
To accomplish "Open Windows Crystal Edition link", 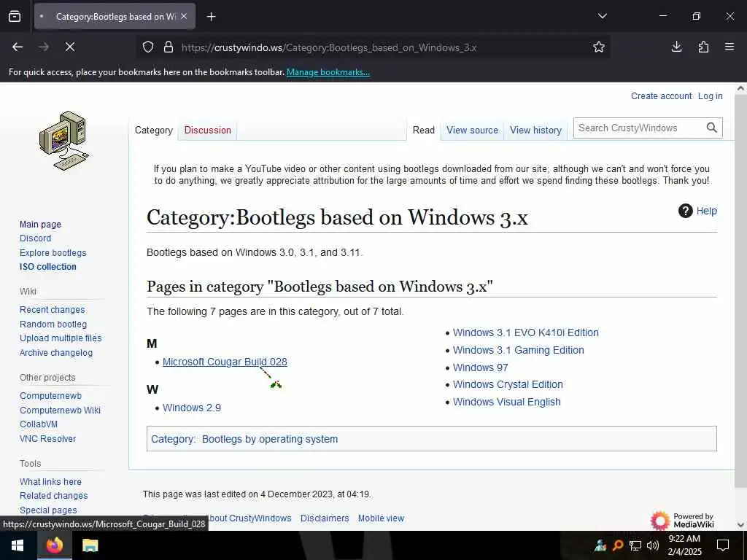I will tap(508, 384).
